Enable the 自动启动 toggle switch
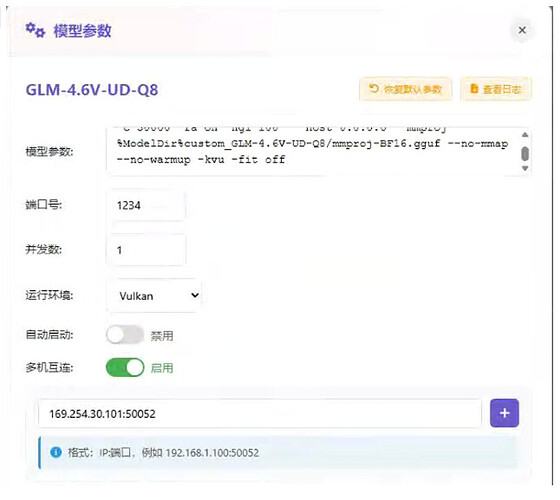 (125, 335)
